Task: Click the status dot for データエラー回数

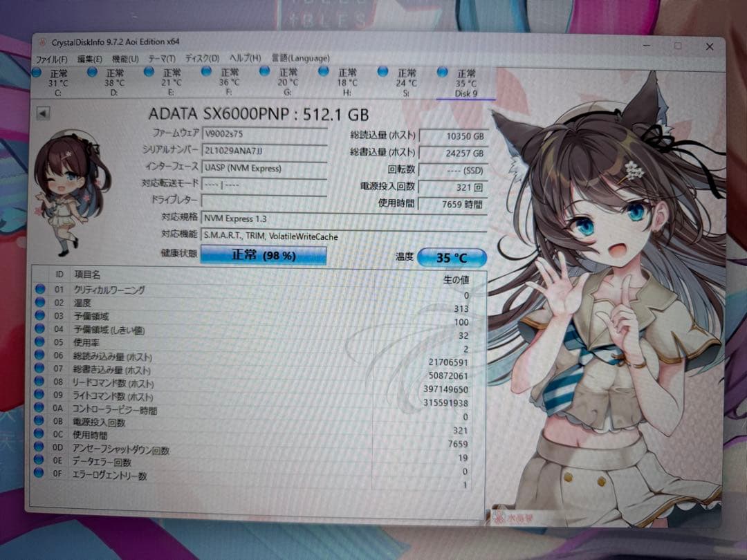Action: click(39, 460)
